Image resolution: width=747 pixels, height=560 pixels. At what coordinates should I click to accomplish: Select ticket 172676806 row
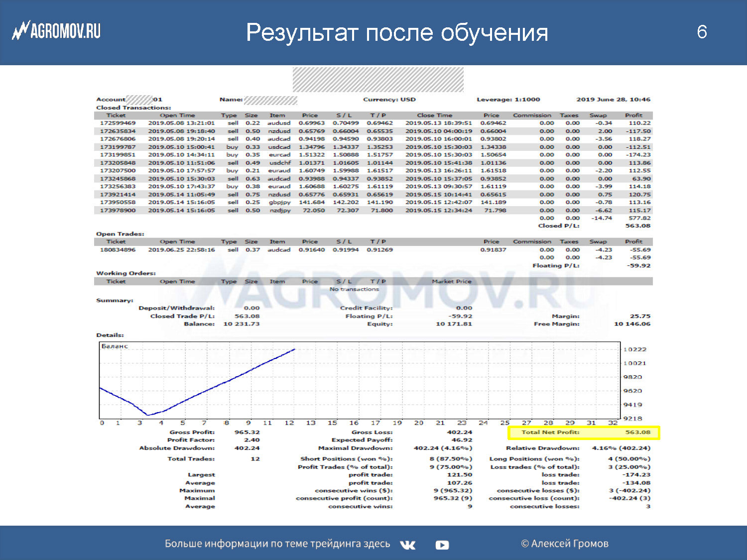(373, 139)
